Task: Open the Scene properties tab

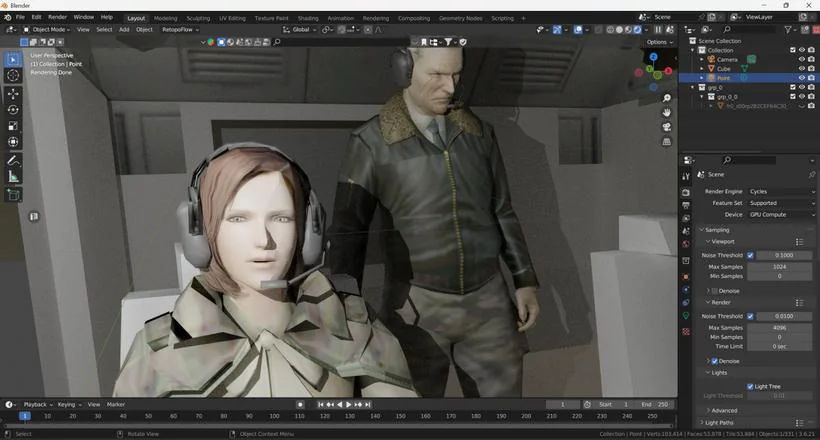Action: (686, 231)
